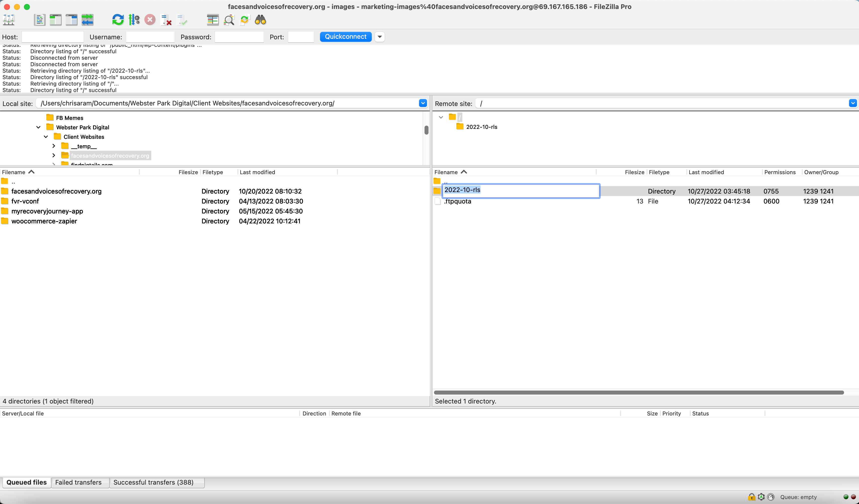The image size is (859, 504).
Task: Toggle transfer queue display icon
Action: (x=88, y=20)
